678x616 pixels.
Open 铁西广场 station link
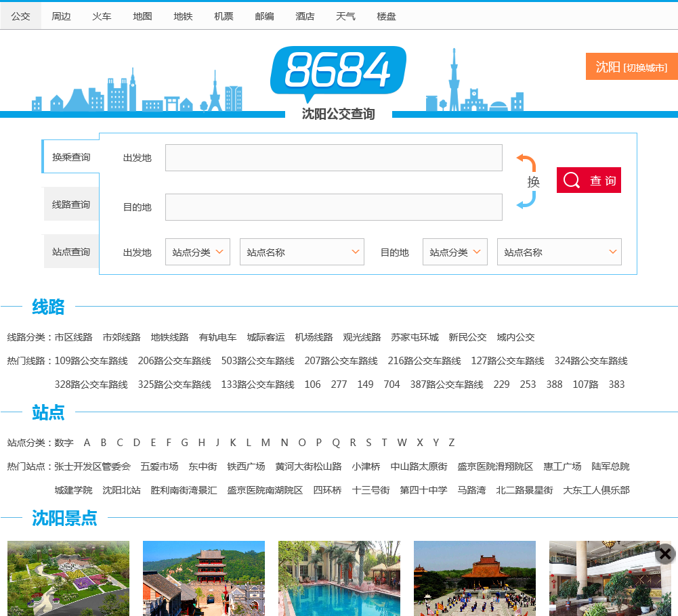tap(246, 466)
